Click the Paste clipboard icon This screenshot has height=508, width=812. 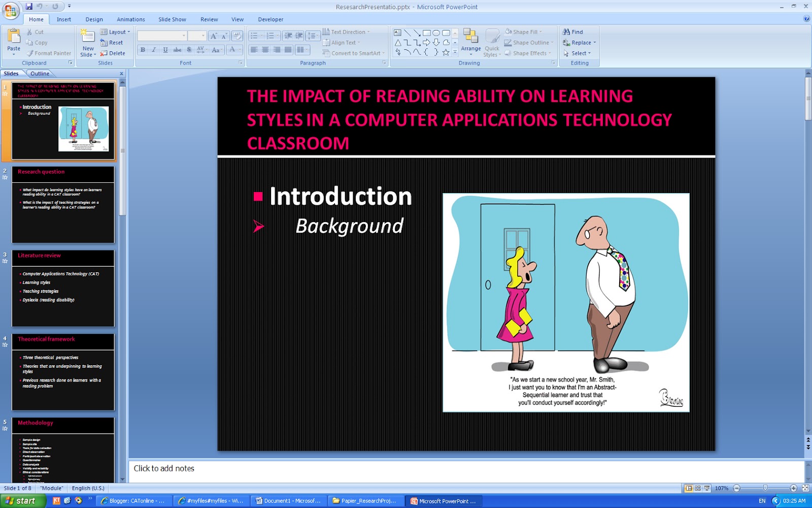14,37
